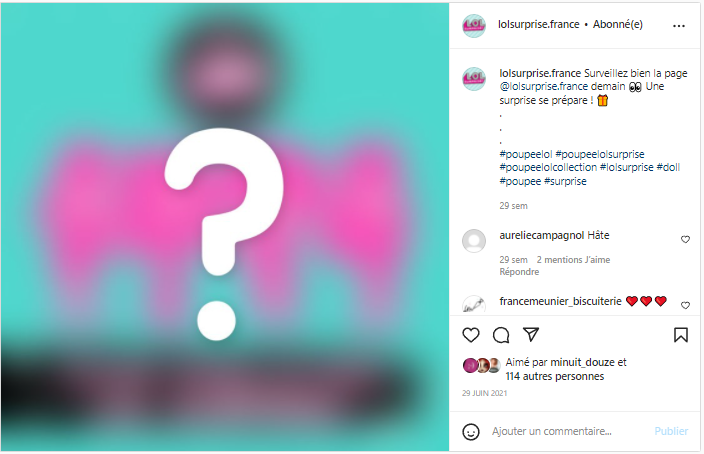View 114 autres personnes likes list
This screenshot has height=454, width=704.
pyautogui.click(x=554, y=376)
